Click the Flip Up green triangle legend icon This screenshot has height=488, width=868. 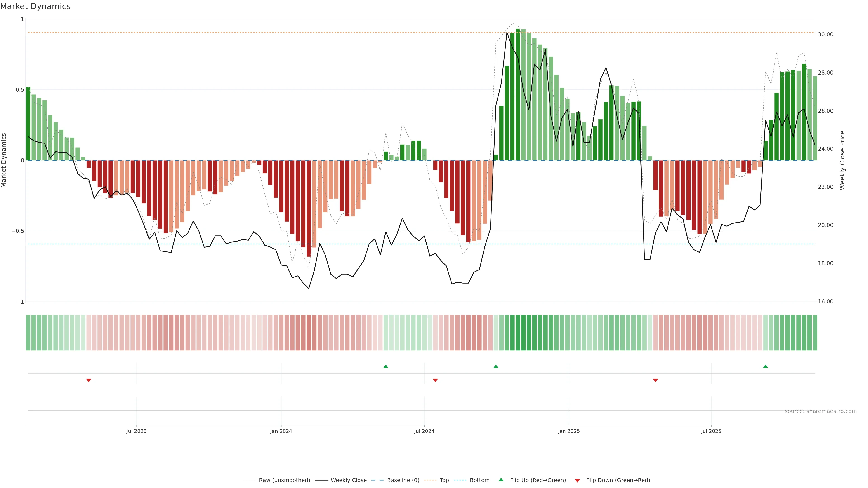501,480
